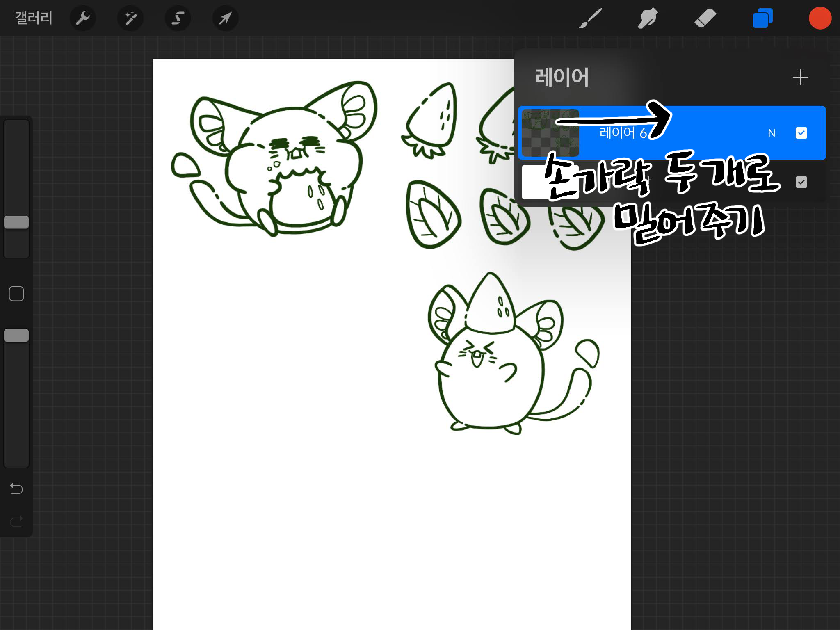Return to gallery via 갤러리
The width and height of the screenshot is (840, 630).
click(x=34, y=18)
